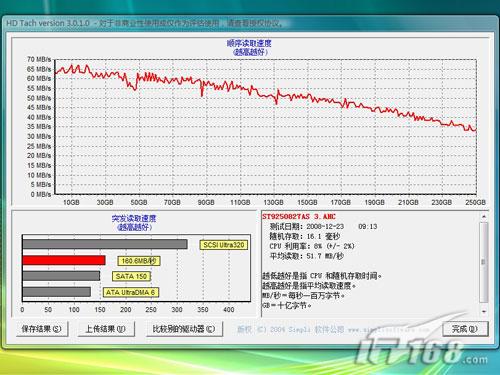
Task: Click the 10GB axis label
Action: click(x=71, y=202)
